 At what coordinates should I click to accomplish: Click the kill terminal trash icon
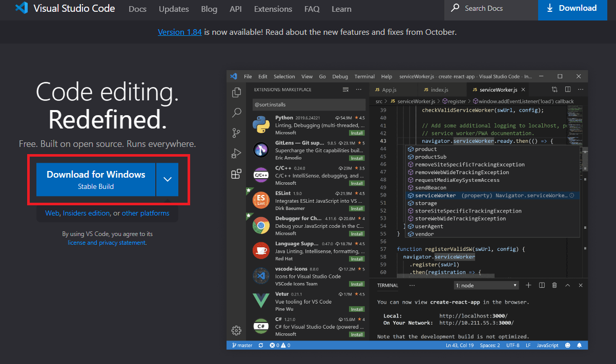coord(555,285)
